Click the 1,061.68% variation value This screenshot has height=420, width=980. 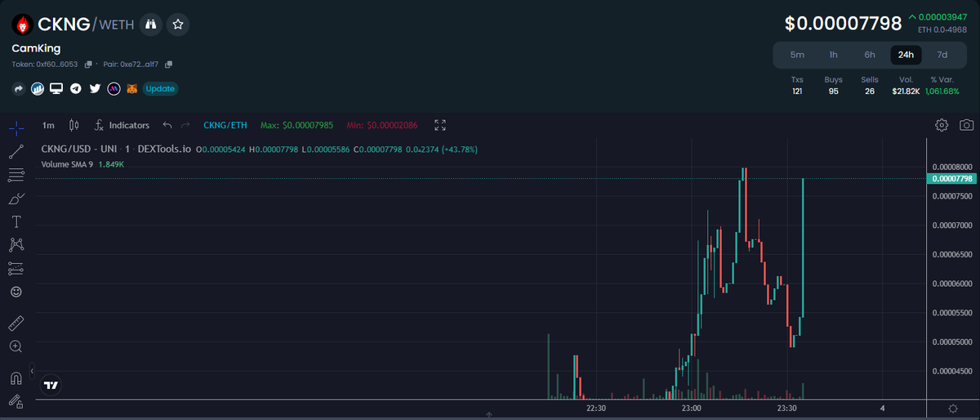[942, 91]
